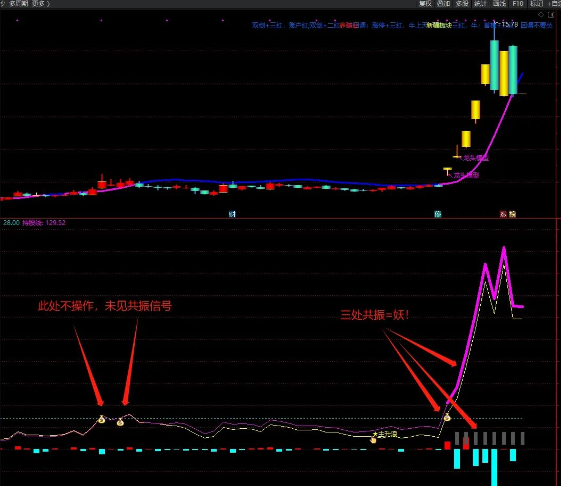Click the 复权 toolbar button
This screenshot has height=486, width=561.
pos(425,4)
